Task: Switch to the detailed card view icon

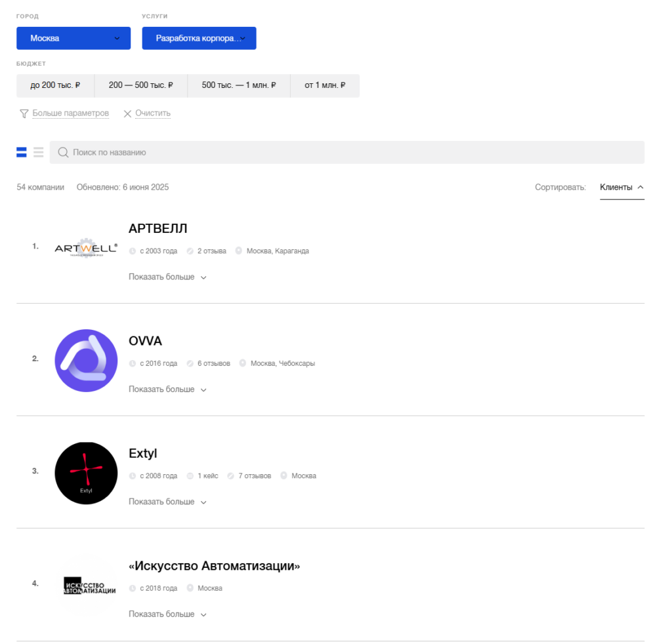Action: (x=22, y=152)
